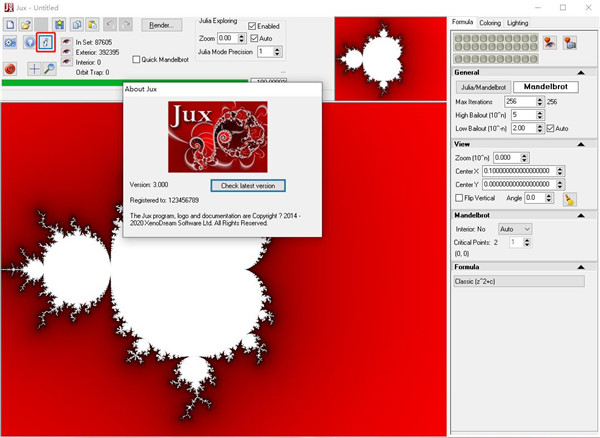
Task: Click the "Orbit Trap: 0" text
Action: (92, 72)
